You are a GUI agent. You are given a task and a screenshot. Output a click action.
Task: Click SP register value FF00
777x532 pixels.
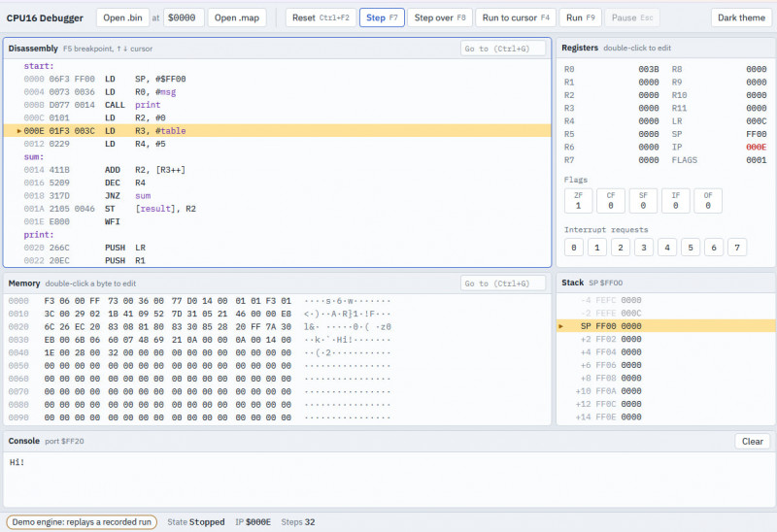pyautogui.click(x=757, y=134)
